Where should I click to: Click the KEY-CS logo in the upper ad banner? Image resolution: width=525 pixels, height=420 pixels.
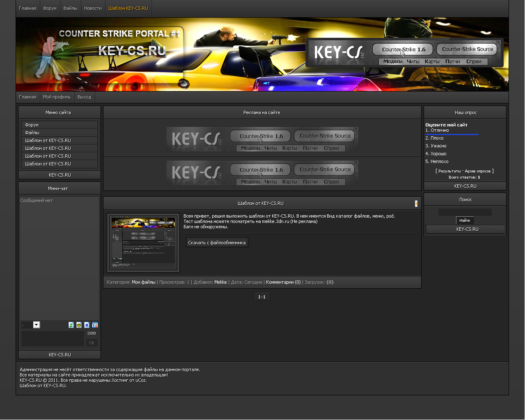(x=197, y=139)
